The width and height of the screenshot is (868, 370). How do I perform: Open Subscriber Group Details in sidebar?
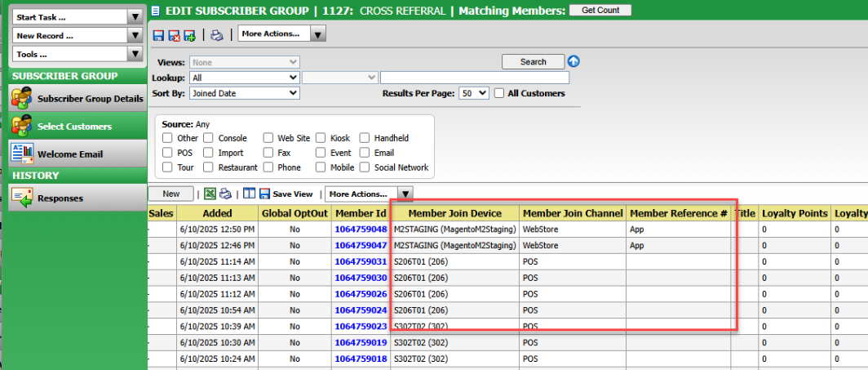tap(90, 99)
